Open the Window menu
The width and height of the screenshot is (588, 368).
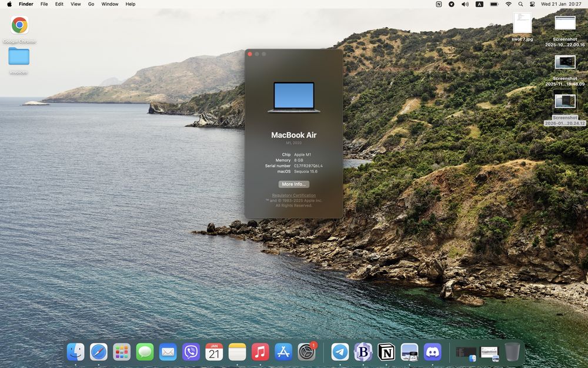point(110,4)
